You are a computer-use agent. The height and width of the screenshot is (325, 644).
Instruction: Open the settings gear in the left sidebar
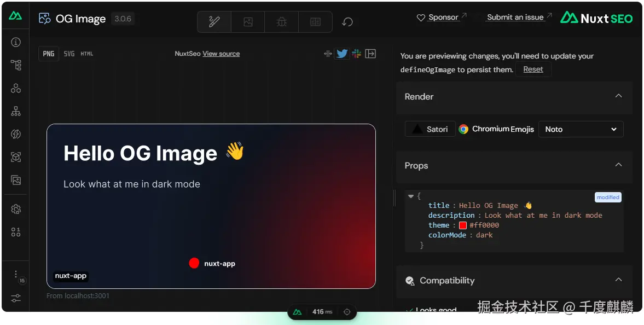point(15,208)
